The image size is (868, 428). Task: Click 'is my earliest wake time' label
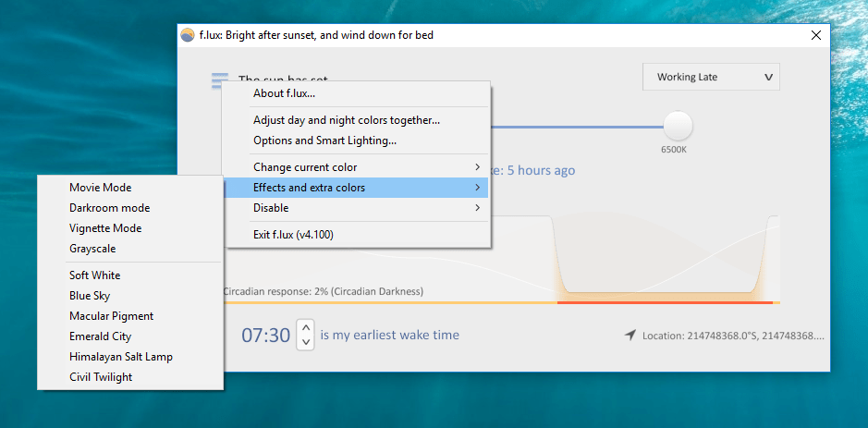(390, 335)
